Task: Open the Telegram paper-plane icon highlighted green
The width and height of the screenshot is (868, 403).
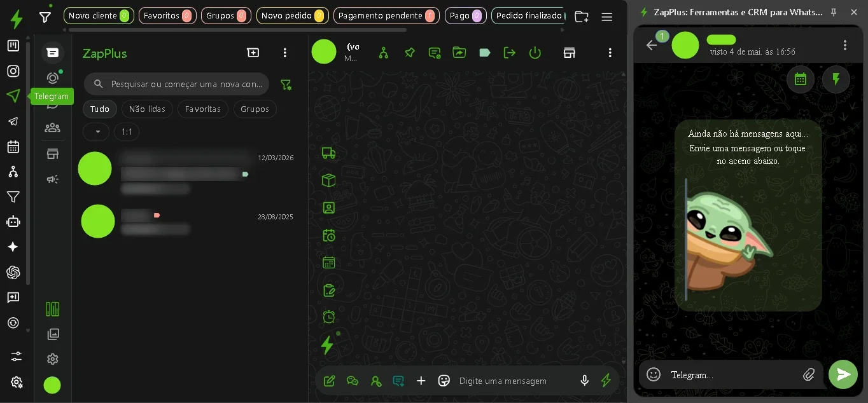Action: point(13,96)
